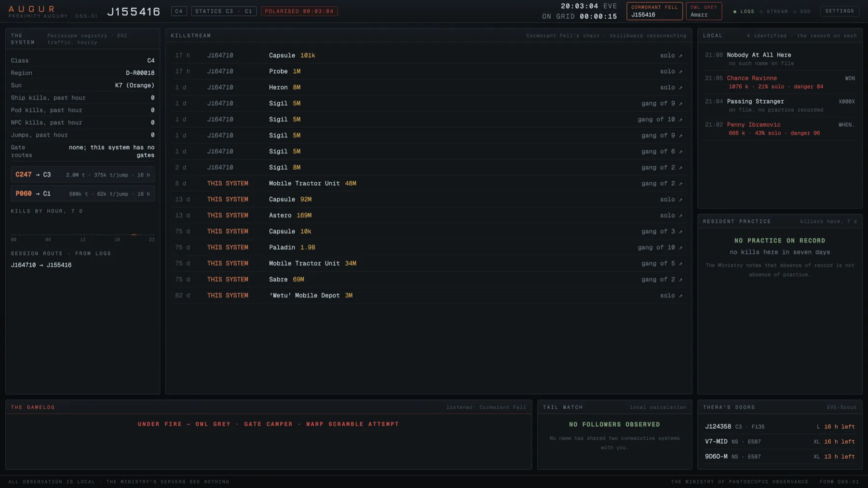Click the AUGUR app logo
The height and width of the screenshot is (488, 868).
coord(32,9)
